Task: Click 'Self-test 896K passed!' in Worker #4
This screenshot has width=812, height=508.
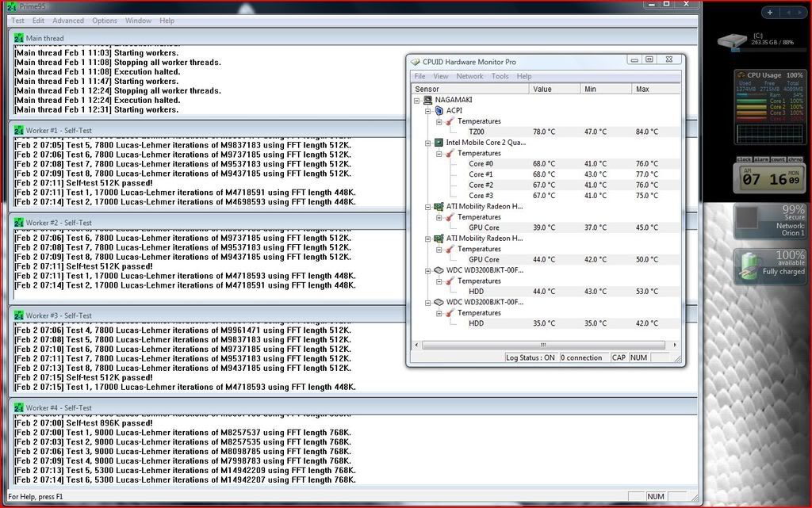Action: (x=109, y=423)
